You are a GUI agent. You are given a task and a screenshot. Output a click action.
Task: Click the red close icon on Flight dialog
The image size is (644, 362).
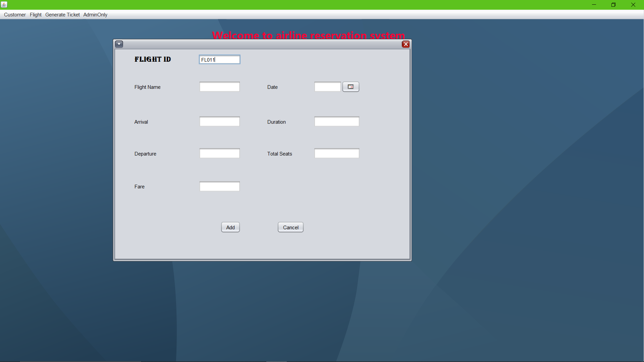click(406, 44)
